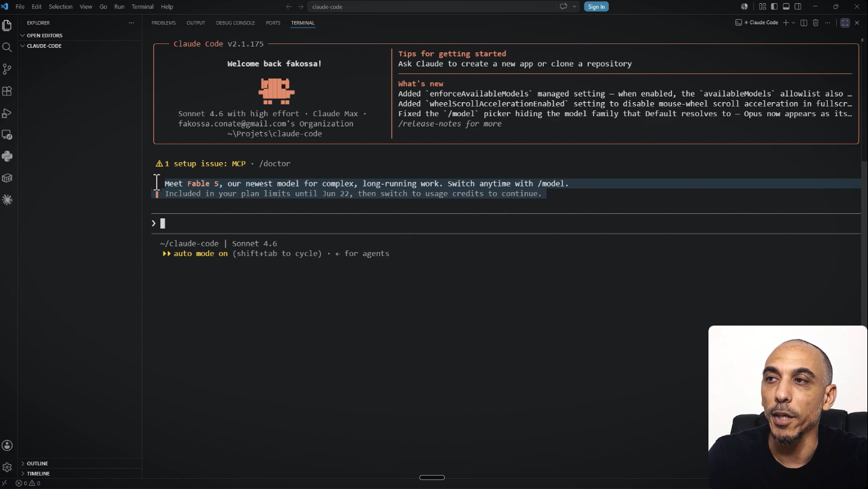This screenshot has height=489, width=868.
Task: Click the claude-code command center search box
Action: 432,6
